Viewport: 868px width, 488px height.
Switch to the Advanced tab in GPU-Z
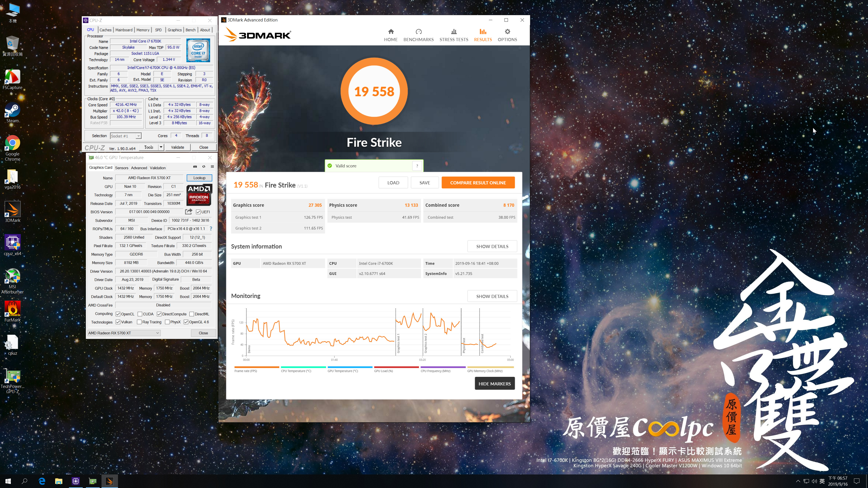[x=139, y=168]
